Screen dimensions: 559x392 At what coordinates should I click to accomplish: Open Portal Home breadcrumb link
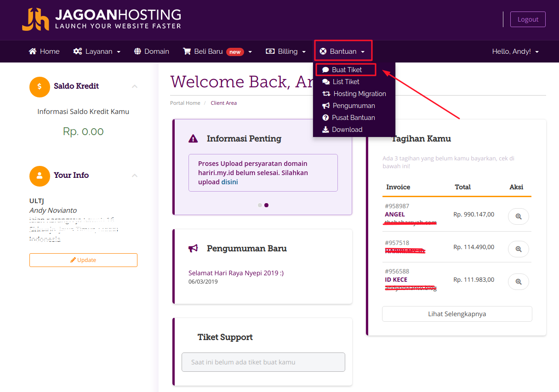click(x=185, y=103)
